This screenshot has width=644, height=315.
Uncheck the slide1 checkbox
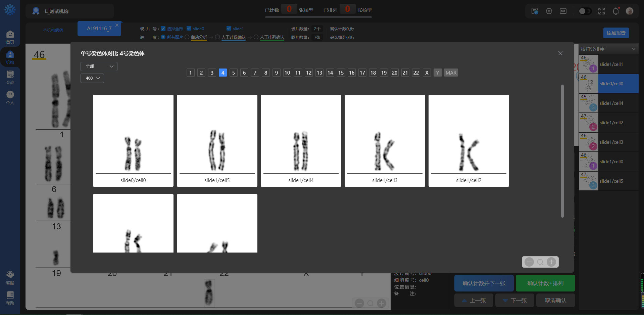(x=229, y=29)
